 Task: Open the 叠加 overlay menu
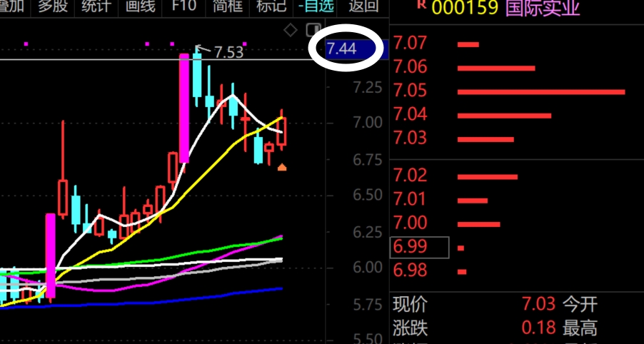[x=11, y=7]
